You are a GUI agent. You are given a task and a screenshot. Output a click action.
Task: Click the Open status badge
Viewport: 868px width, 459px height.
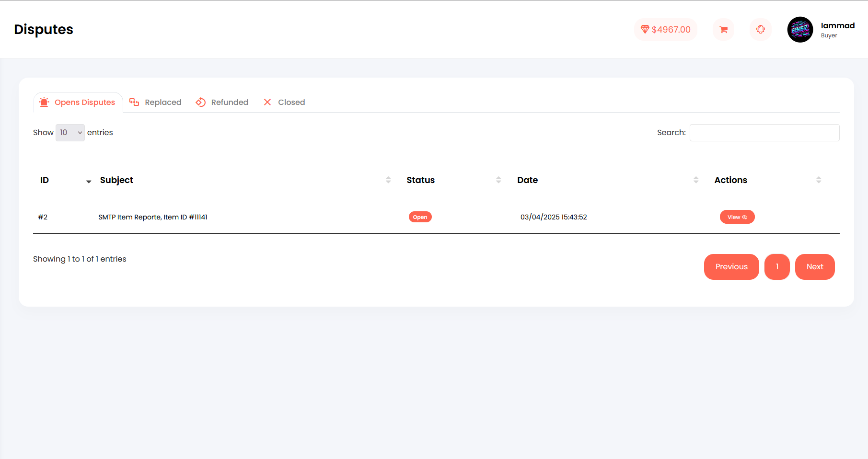tap(420, 217)
